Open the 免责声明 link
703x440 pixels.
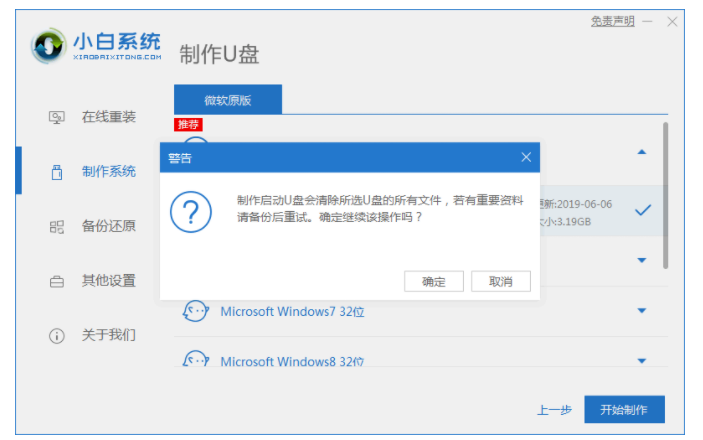612,21
